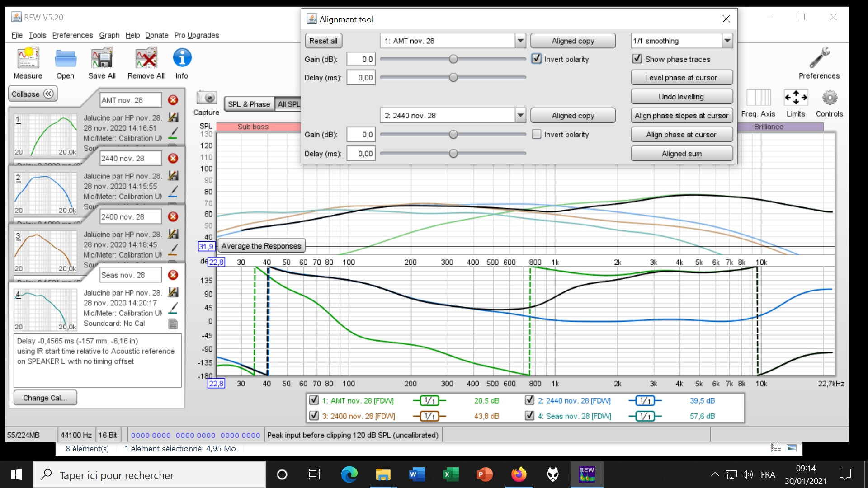
Task: Toggle Invert polarity for AMT nov. 28
Action: [x=537, y=59]
